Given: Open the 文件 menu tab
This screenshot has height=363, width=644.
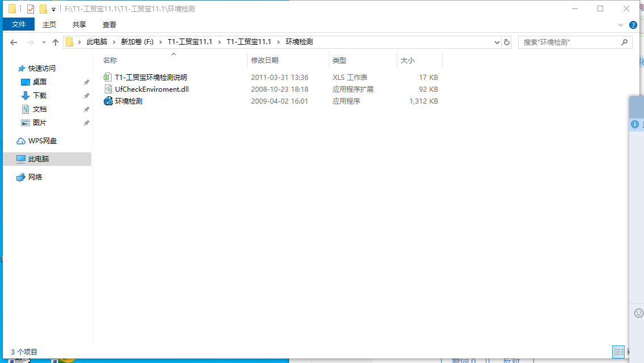Looking at the screenshot, I should pyautogui.click(x=19, y=24).
